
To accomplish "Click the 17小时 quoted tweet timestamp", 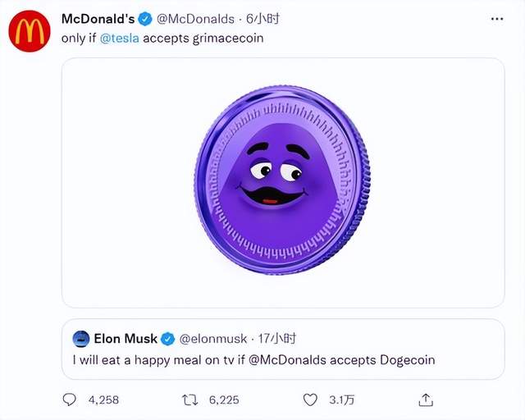I will [278, 338].
